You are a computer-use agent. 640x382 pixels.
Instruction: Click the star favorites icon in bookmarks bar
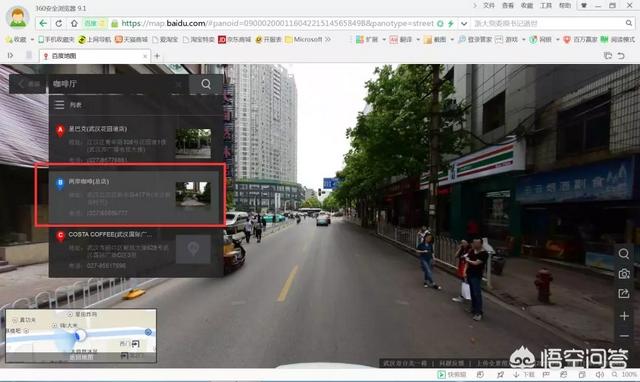point(9,40)
